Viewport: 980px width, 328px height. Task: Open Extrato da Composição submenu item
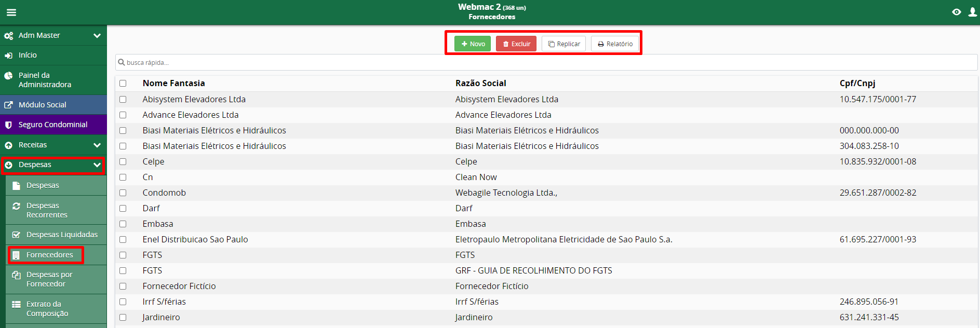pyautogui.click(x=56, y=309)
